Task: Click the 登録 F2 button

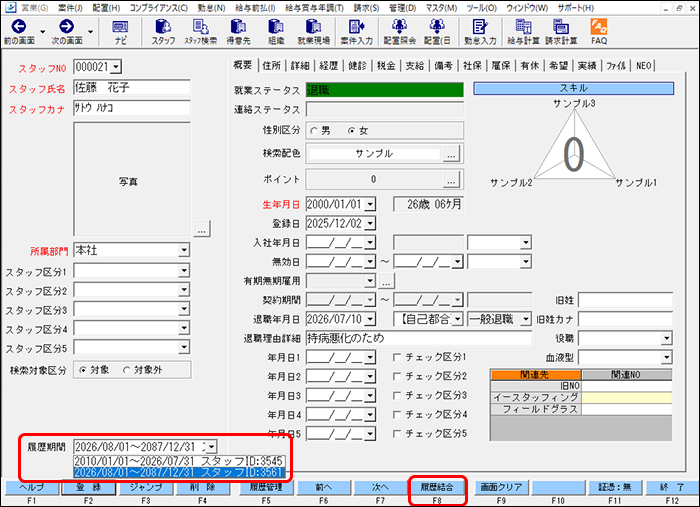Action: pyautogui.click(x=89, y=487)
